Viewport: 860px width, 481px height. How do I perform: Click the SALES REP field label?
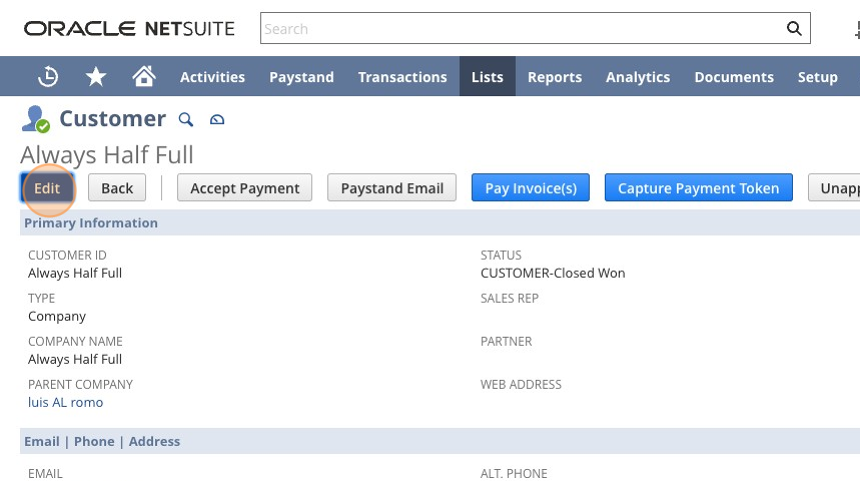(x=510, y=298)
